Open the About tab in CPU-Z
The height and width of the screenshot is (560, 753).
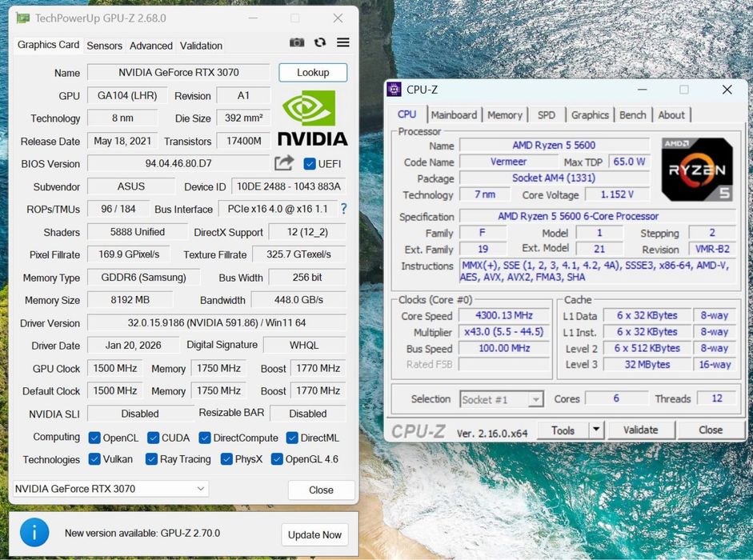click(x=671, y=115)
